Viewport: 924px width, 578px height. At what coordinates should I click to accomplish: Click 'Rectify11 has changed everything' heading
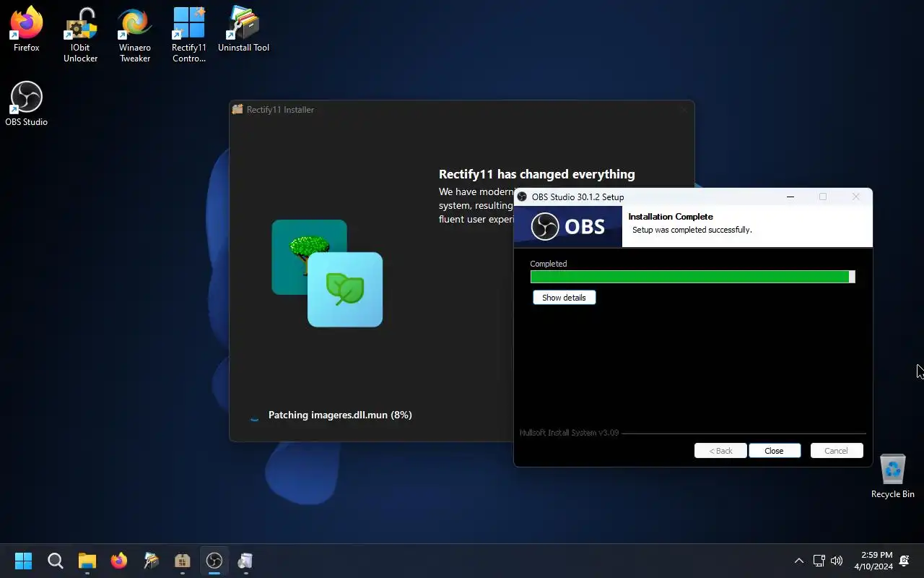(x=537, y=174)
